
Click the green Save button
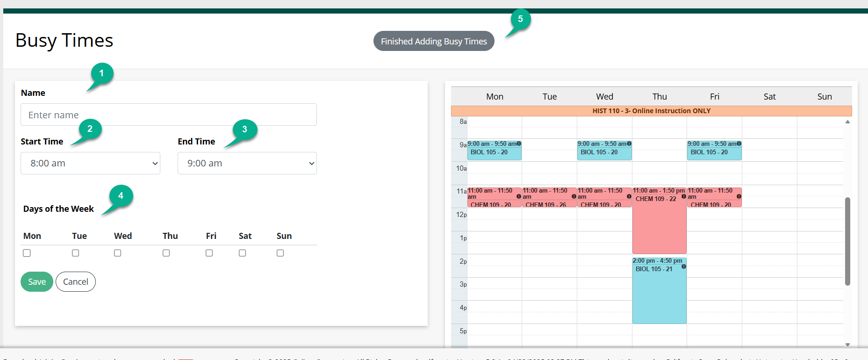click(36, 282)
